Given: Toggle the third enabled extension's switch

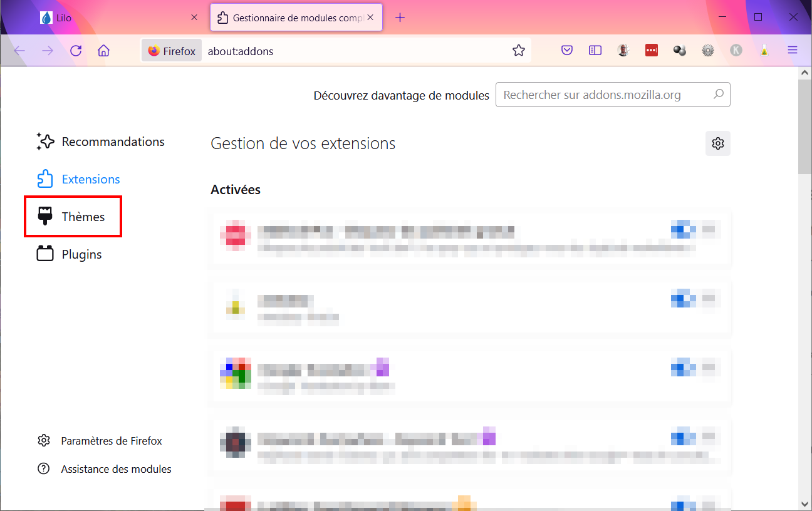Looking at the screenshot, I should coord(684,368).
